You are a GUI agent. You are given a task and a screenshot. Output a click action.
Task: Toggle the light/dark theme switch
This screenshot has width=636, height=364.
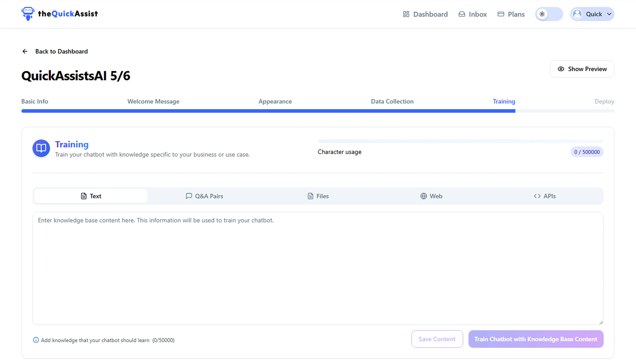(x=549, y=14)
